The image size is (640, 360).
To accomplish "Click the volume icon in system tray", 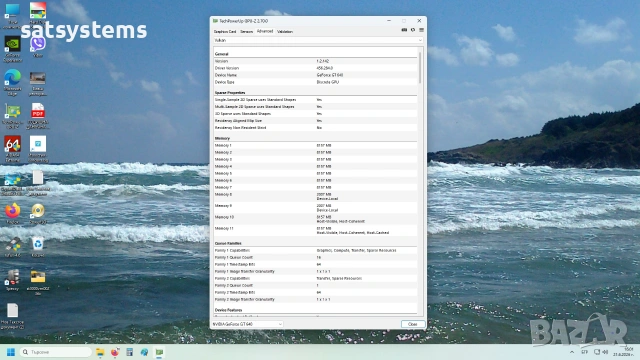I will 605,352.
